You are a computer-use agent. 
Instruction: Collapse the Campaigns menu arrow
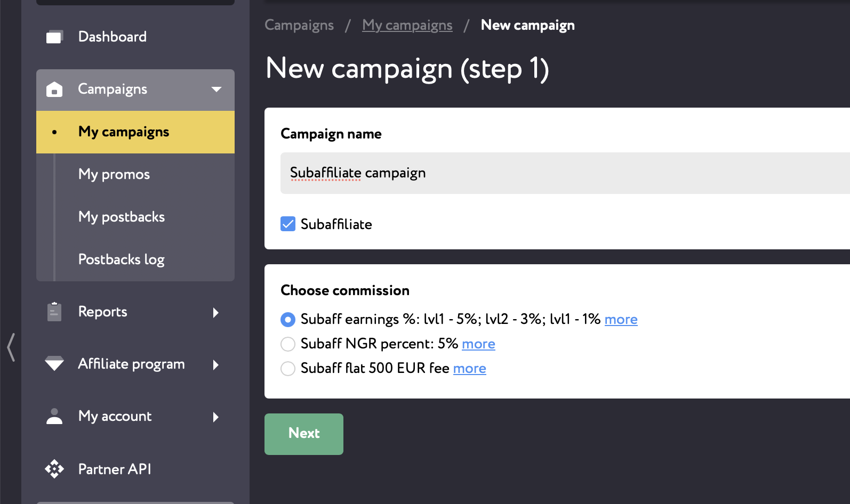pyautogui.click(x=216, y=90)
